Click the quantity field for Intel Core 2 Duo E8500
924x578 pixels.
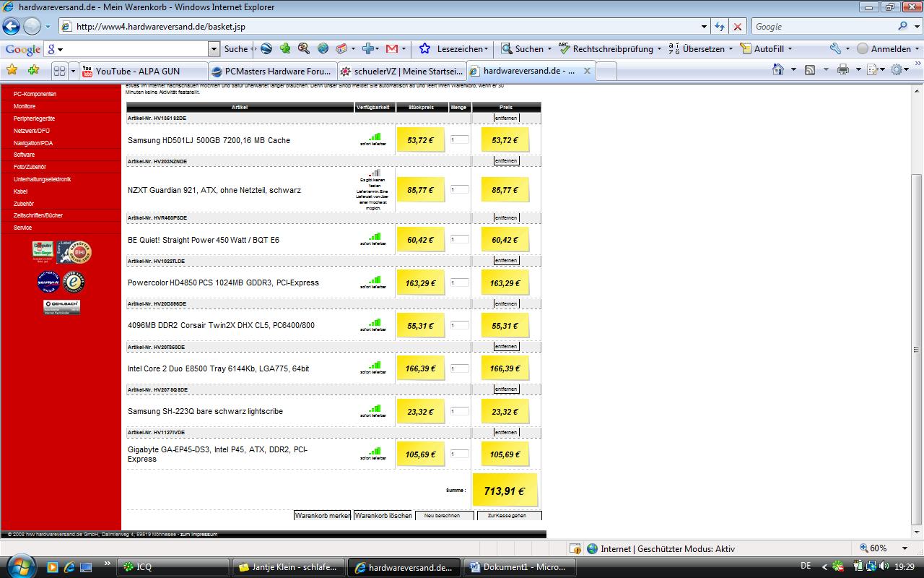click(x=459, y=368)
